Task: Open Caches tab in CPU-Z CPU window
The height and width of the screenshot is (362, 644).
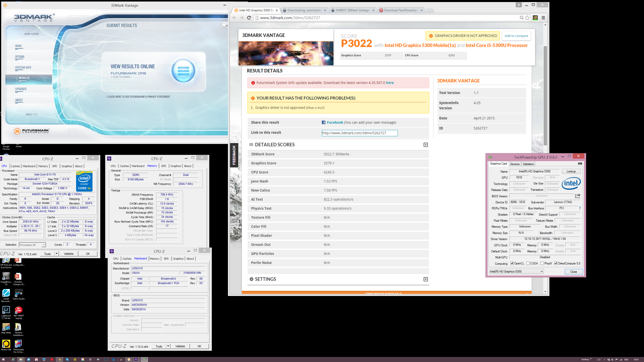Action: coord(15,166)
